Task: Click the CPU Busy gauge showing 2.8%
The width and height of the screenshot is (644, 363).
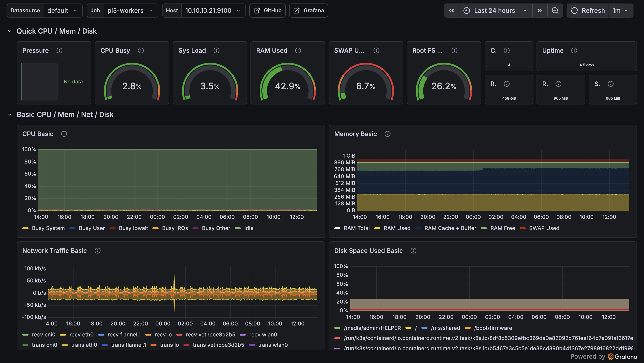Action: [132, 82]
